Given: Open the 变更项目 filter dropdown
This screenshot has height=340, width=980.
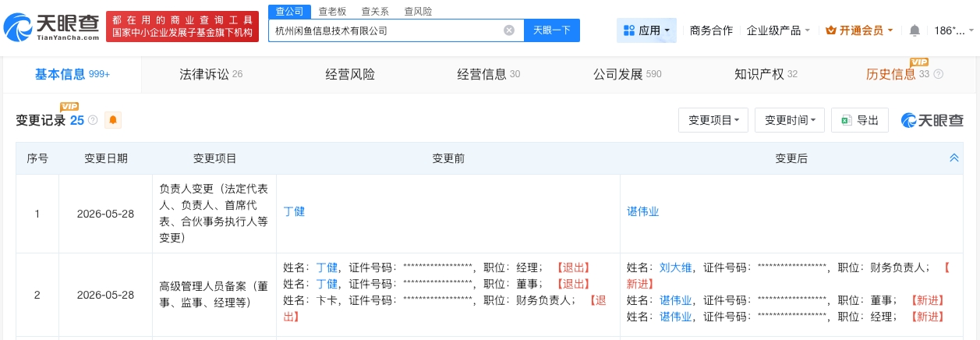Looking at the screenshot, I should tap(713, 120).
